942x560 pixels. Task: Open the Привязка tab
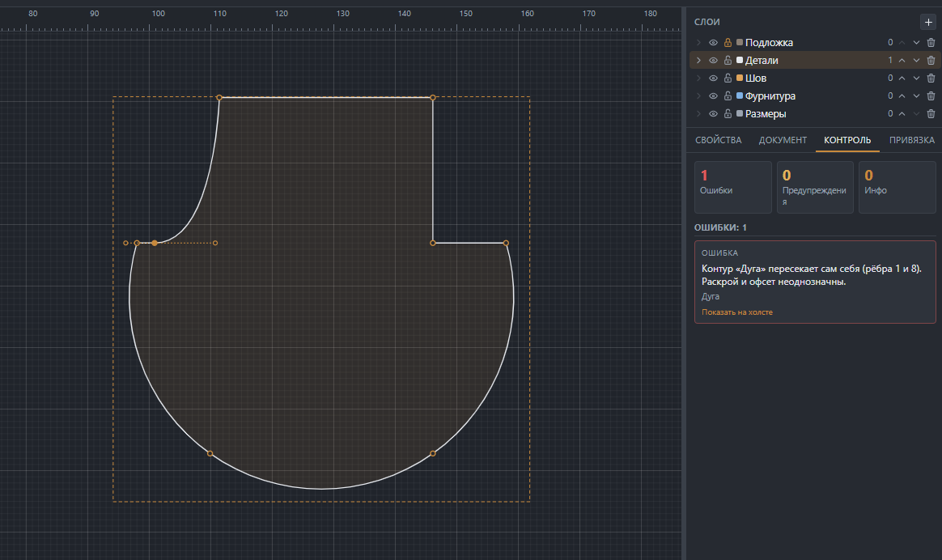click(911, 140)
